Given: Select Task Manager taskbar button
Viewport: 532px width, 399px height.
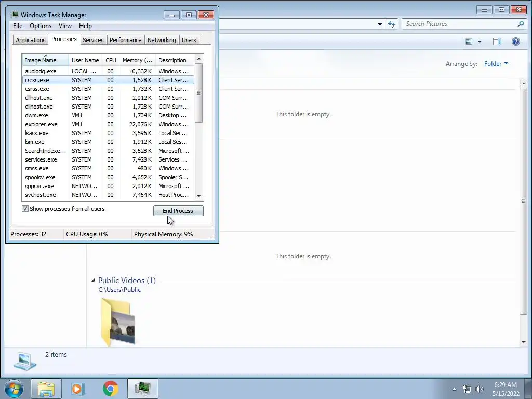Looking at the screenshot, I should pyautogui.click(x=143, y=389).
